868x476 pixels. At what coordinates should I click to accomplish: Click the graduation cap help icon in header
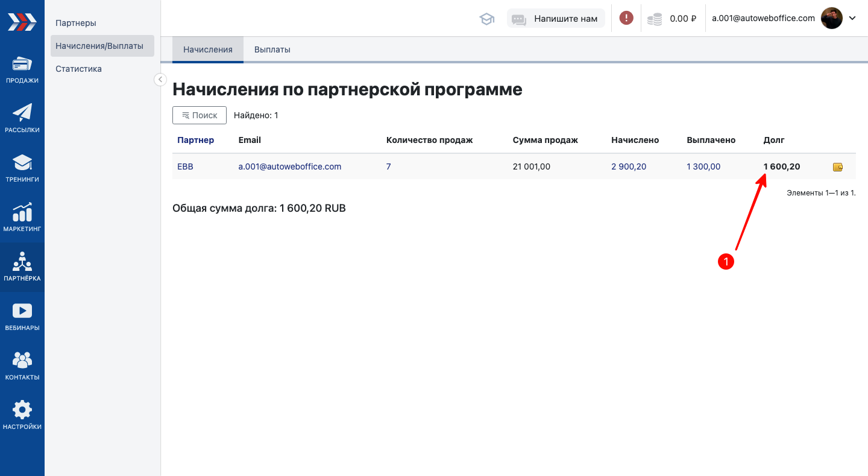click(x=486, y=19)
